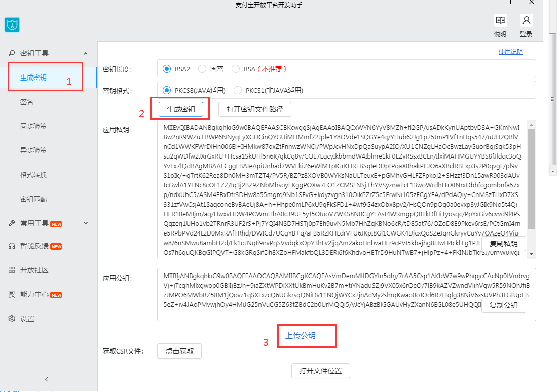Collapse the sidebar with left arrow
This screenshot has height=392, width=560.
47,379
